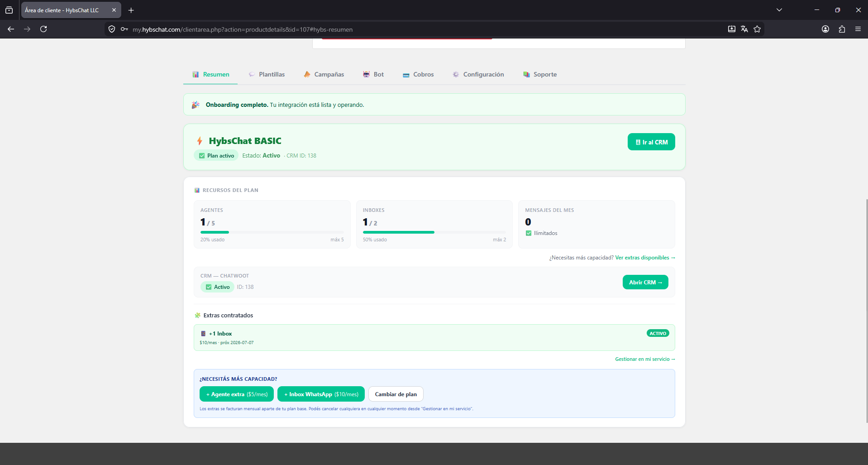Click the CRM ID: 138 text
The height and width of the screenshot is (465, 868).
click(301, 156)
